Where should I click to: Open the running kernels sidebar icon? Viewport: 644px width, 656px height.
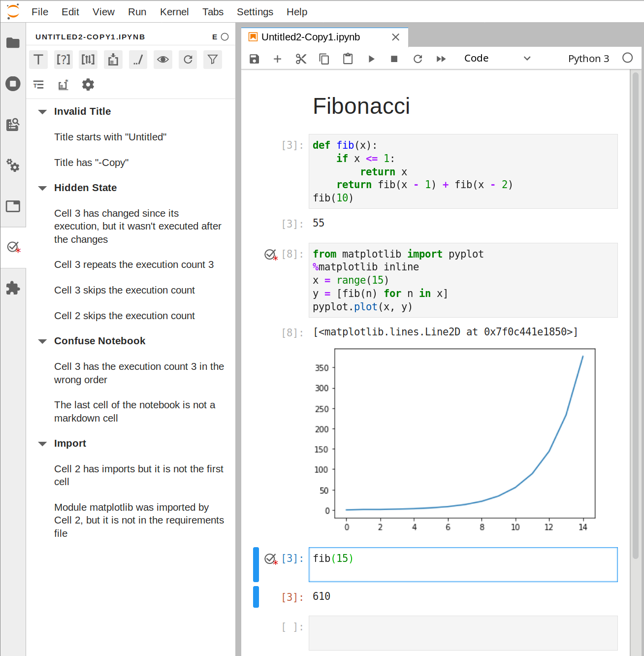13,83
